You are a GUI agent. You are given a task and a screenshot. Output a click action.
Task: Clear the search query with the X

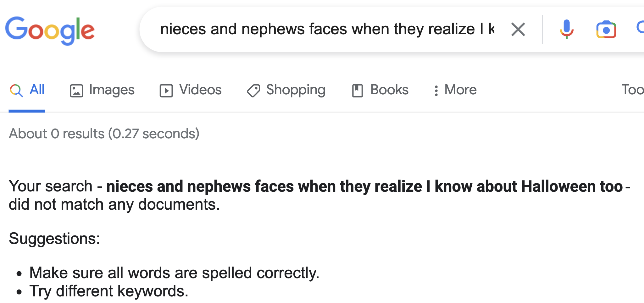[518, 30]
